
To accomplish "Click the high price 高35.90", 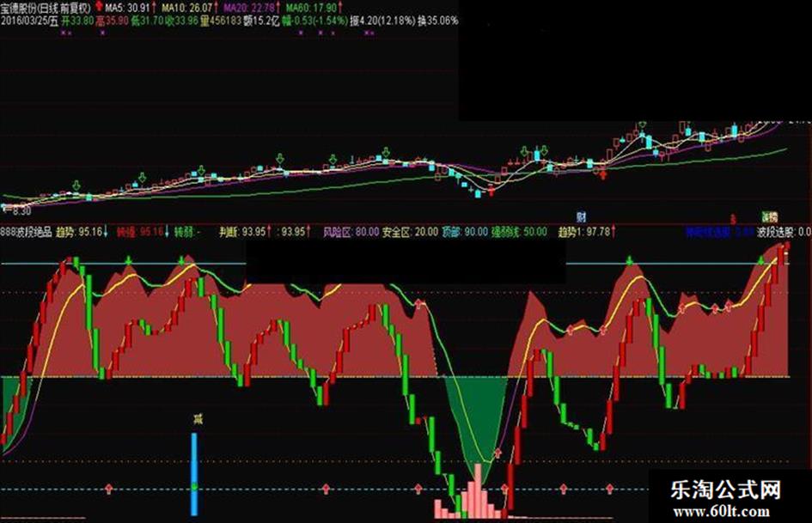I will pos(112,21).
